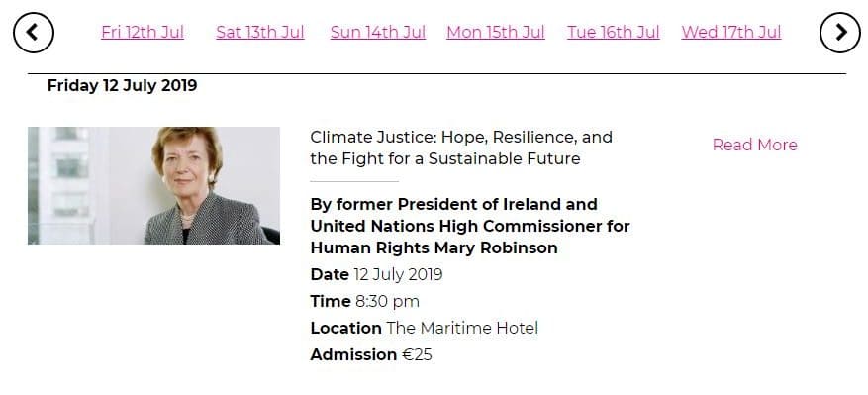Click the bold Location label
The width and height of the screenshot is (868, 395).
point(346,328)
